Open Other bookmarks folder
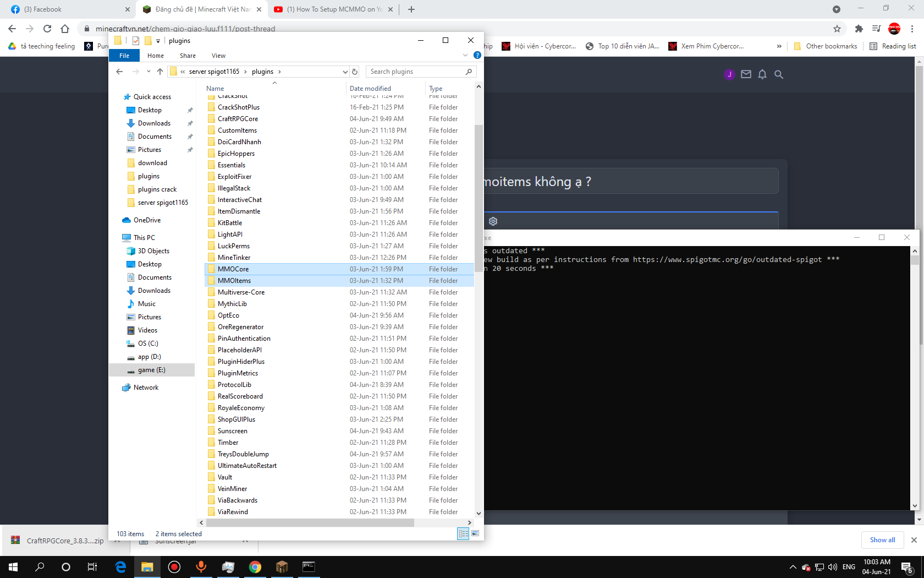The image size is (924, 578). click(x=826, y=46)
